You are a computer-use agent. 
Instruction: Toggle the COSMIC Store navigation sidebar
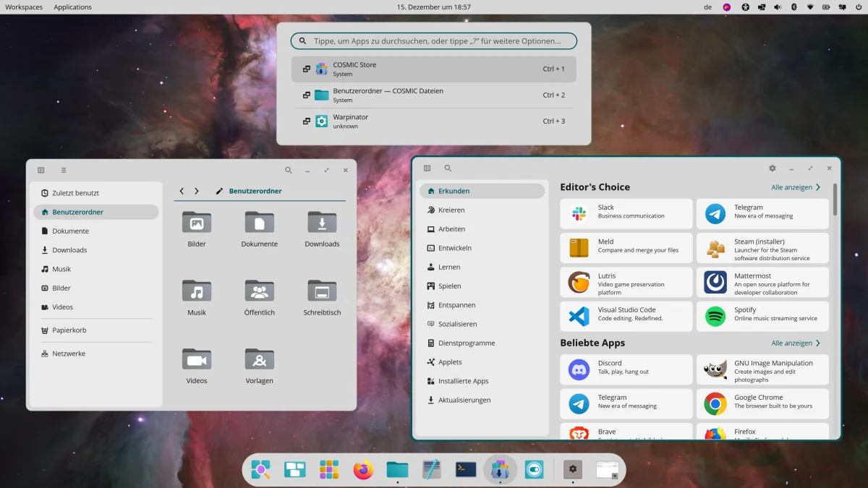click(x=427, y=168)
